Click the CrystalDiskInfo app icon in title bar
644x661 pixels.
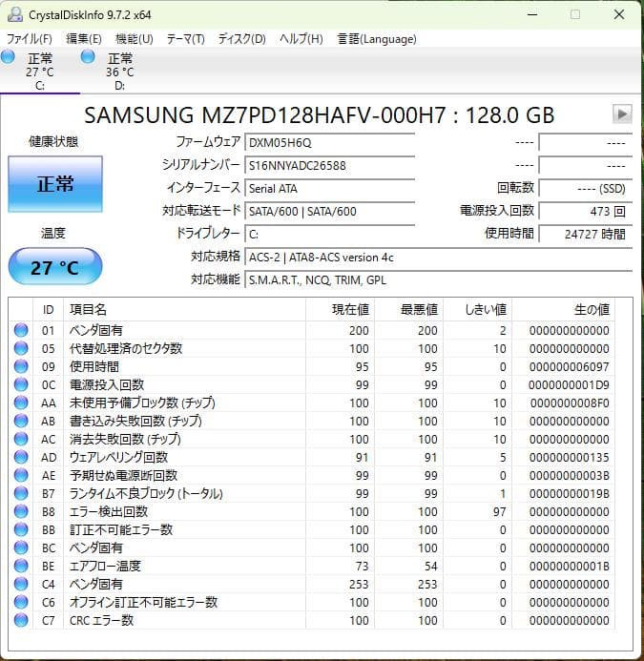[15, 14]
